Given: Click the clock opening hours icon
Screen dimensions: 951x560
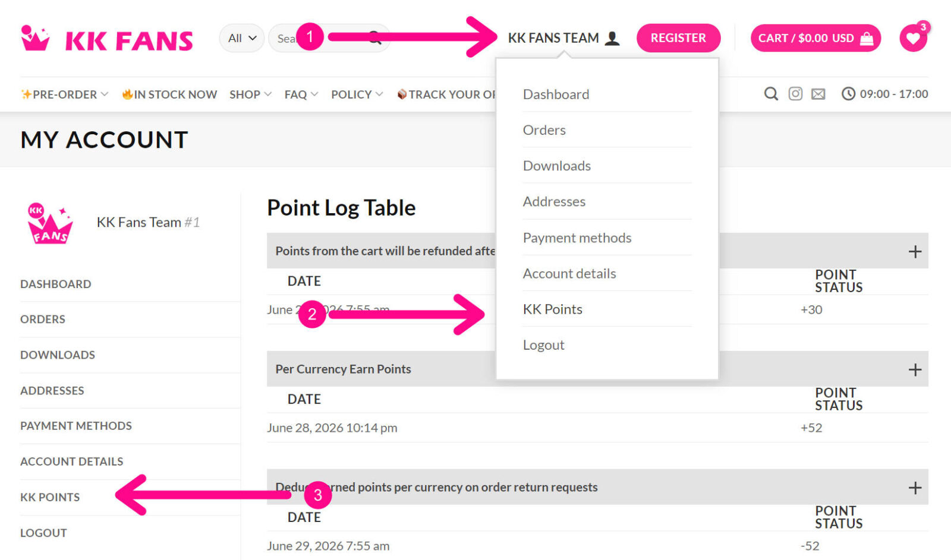Looking at the screenshot, I should point(848,94).
